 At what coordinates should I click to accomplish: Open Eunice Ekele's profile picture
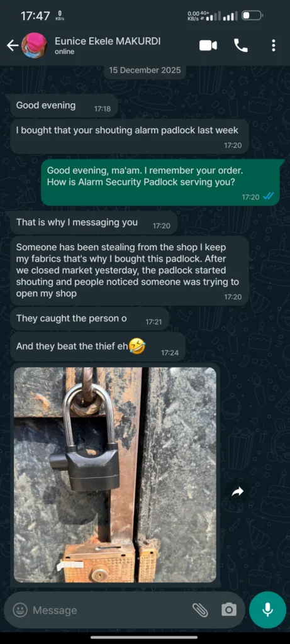(x=34, y=45)
